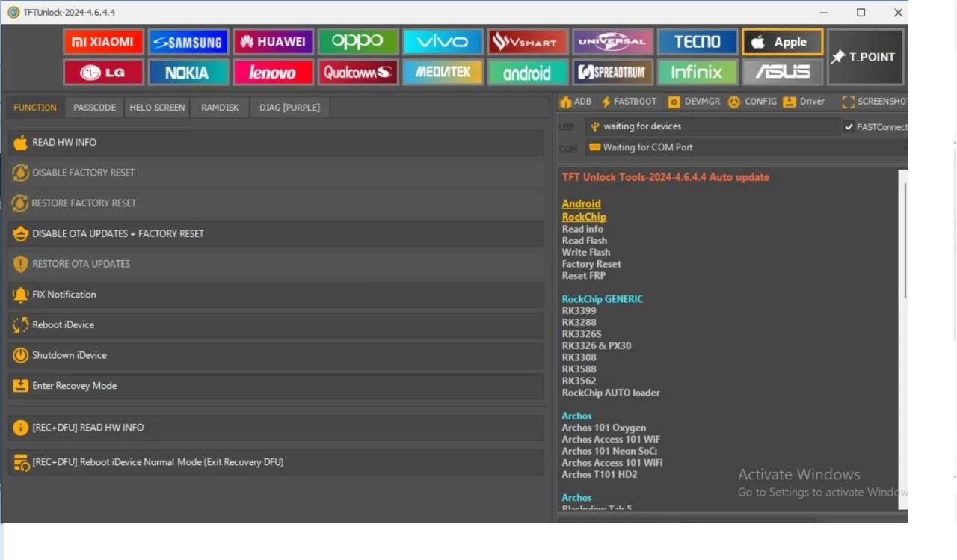Open the T.POINT test point tile
The height and width of the screenshot is (560, 957).
click(x=865, y=57)
